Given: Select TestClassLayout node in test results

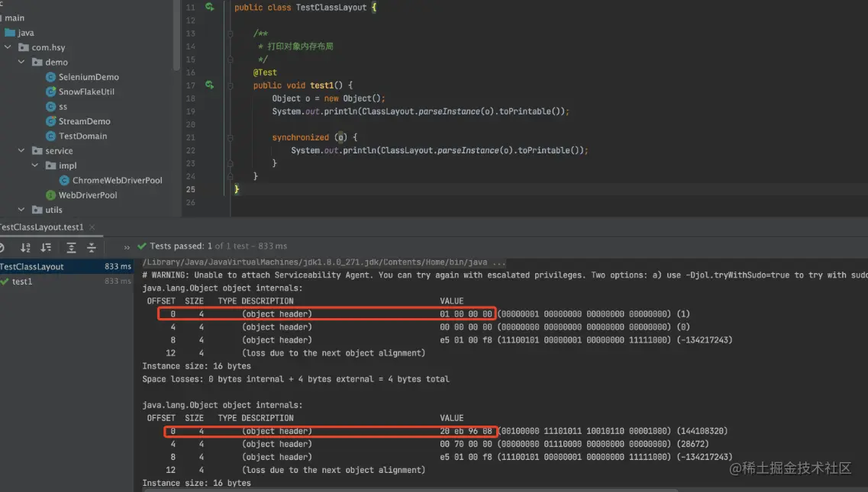Looking at the screenshot, I should 66,267.
